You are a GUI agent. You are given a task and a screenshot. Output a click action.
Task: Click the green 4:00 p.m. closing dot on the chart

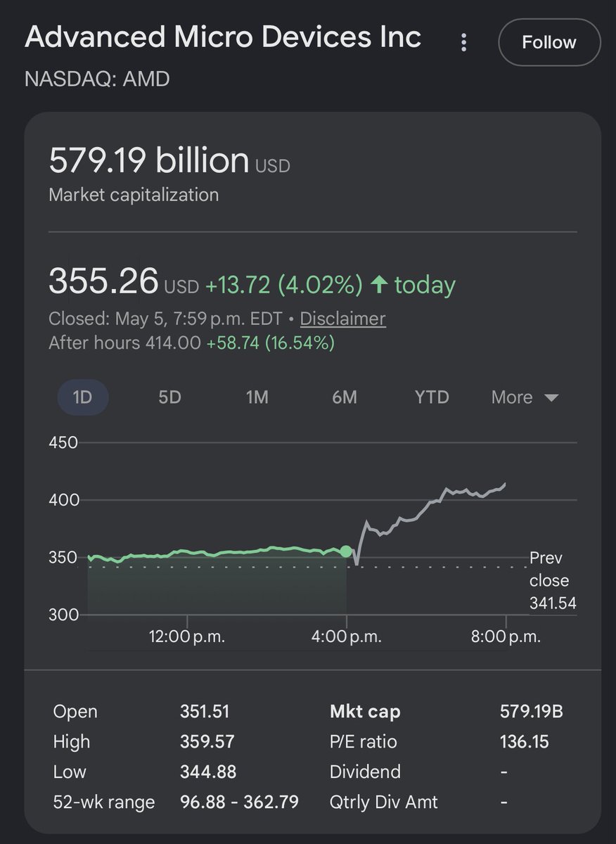pyautogui.click(x=346, y=551)
